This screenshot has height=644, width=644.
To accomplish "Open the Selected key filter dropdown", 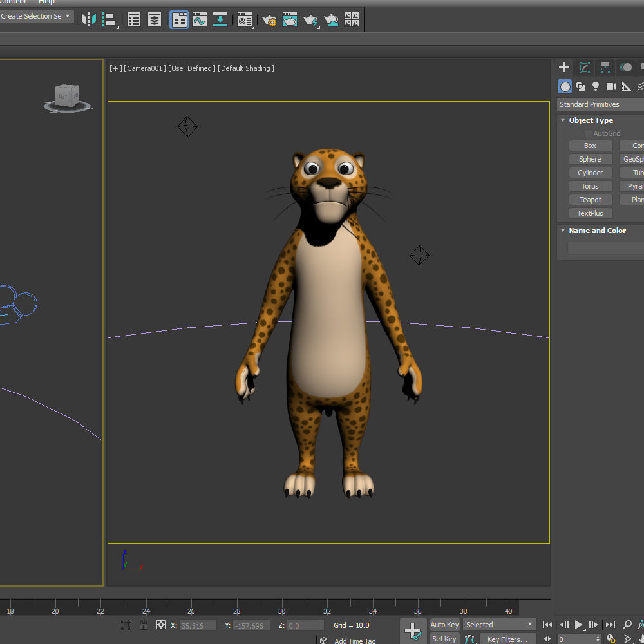I will (500, 625).
